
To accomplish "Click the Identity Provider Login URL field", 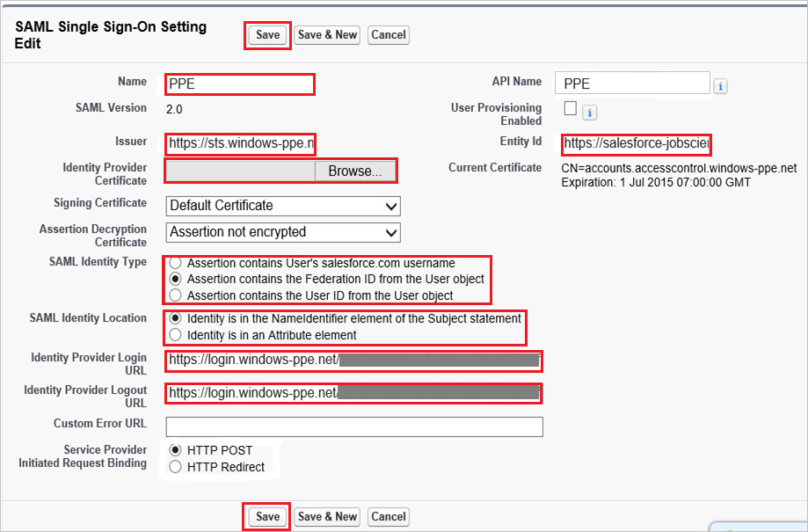I will pos(352,361).
